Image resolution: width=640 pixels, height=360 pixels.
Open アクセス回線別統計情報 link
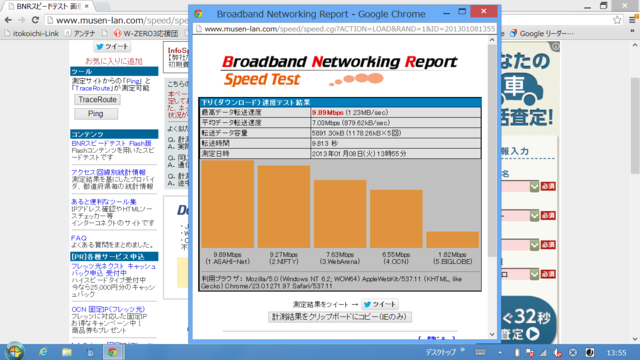pos(109,172)
